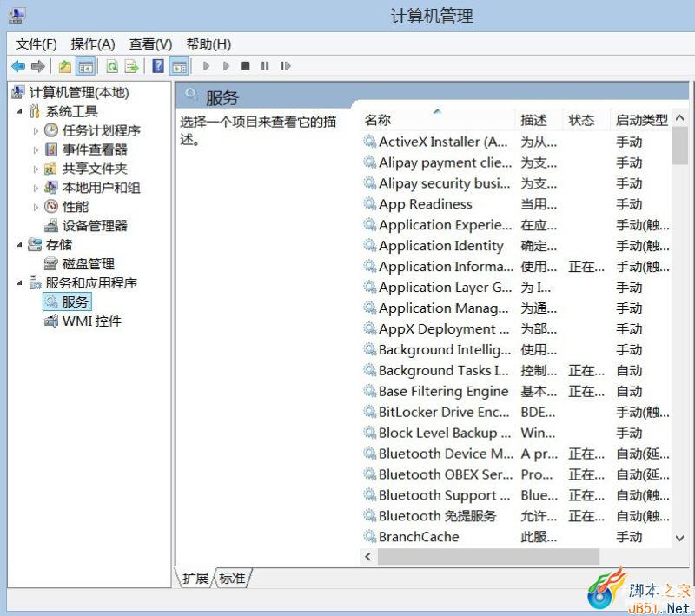Click the horizontal scrollbar left arrow

pos(368,557)
